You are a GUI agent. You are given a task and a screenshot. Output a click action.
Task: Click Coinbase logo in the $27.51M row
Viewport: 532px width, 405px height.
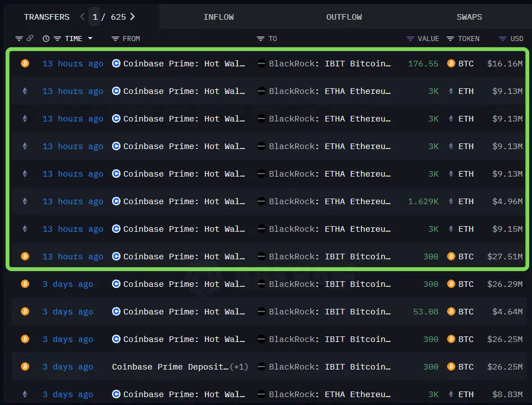point(116,256)
